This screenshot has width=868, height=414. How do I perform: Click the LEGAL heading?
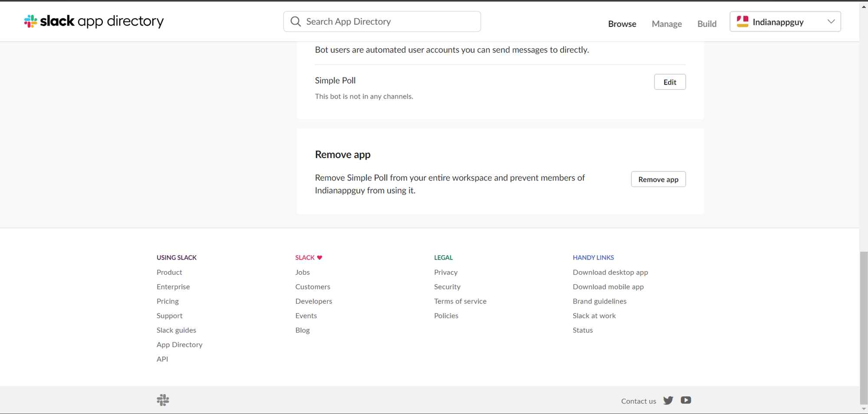pyautogui.click(x=443, y=258)
